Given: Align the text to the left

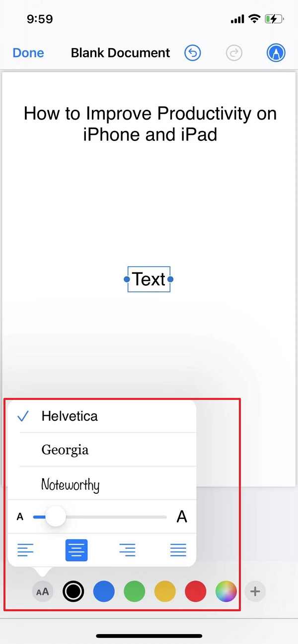Looking at the screenshot, I should pos(26,550).
